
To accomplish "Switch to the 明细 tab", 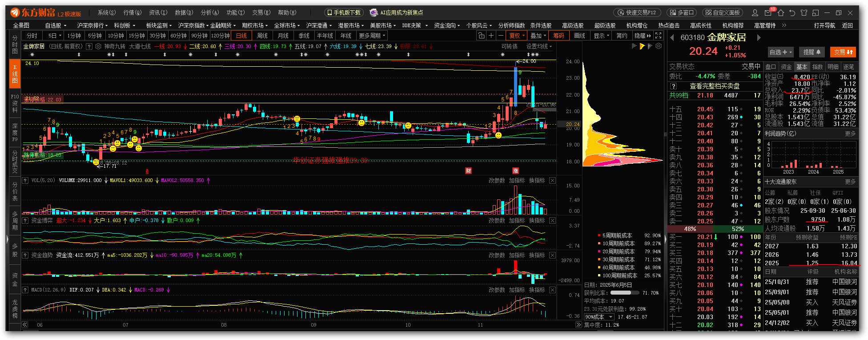I will (833, 67).
